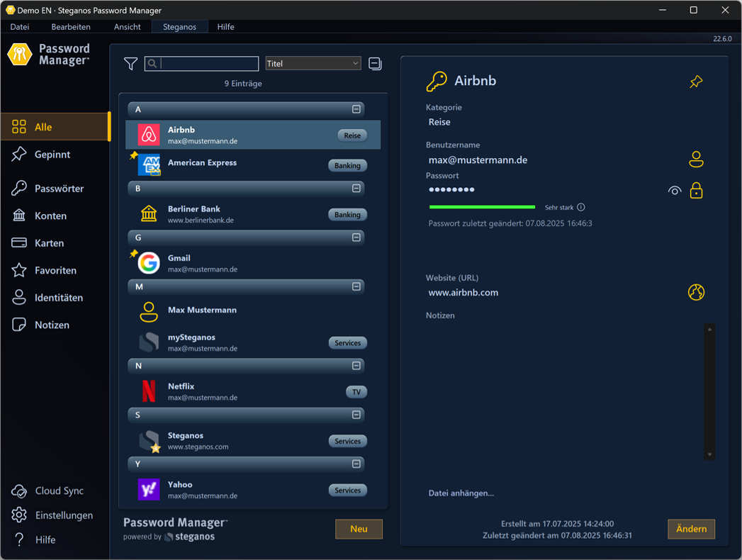
Task: Open the Ansicht menu
Action: point(127,27)
